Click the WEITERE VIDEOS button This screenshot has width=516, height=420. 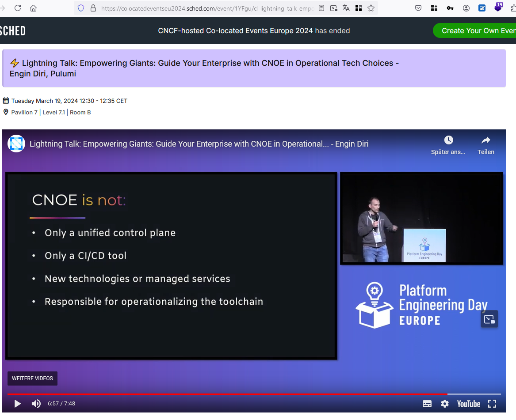coord(32,378)
